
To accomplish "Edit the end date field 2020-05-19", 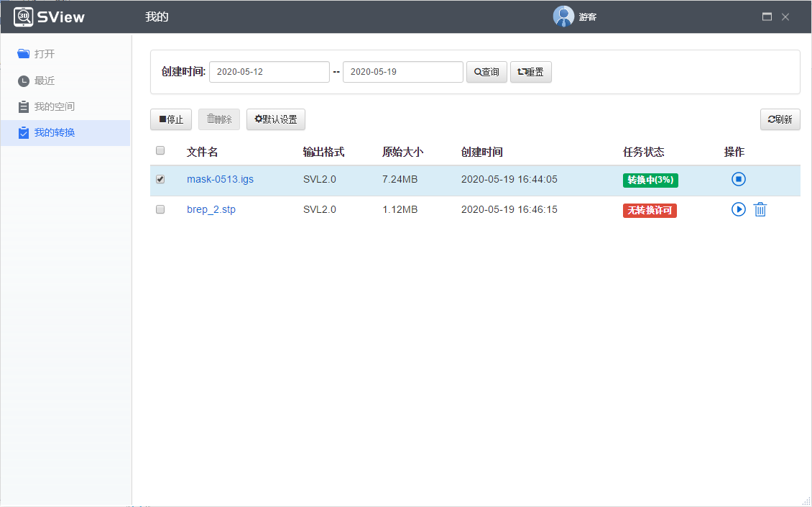I will pyautogui.click(x=403, y=72).
